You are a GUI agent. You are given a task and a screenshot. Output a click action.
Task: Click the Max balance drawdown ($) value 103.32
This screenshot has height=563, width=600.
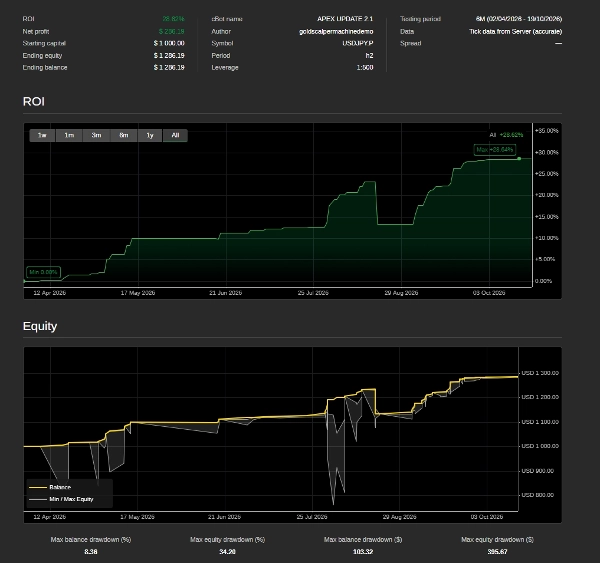[363, 552]
